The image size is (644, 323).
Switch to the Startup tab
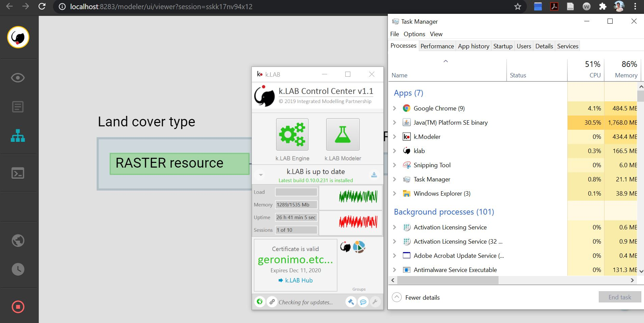(x=503, y=46)
